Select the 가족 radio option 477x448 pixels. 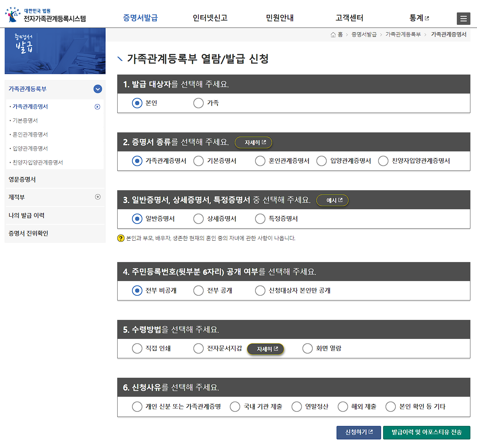[198, 103]
